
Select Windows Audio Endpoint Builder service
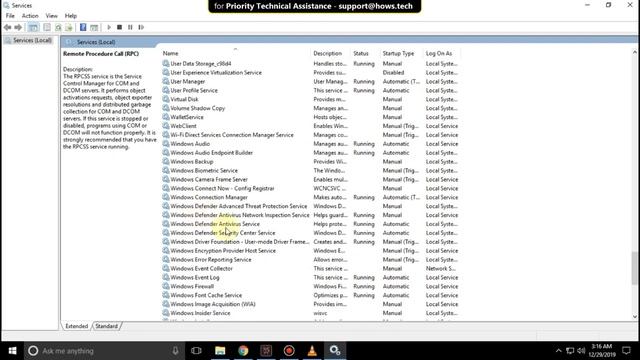pos(310,153)
